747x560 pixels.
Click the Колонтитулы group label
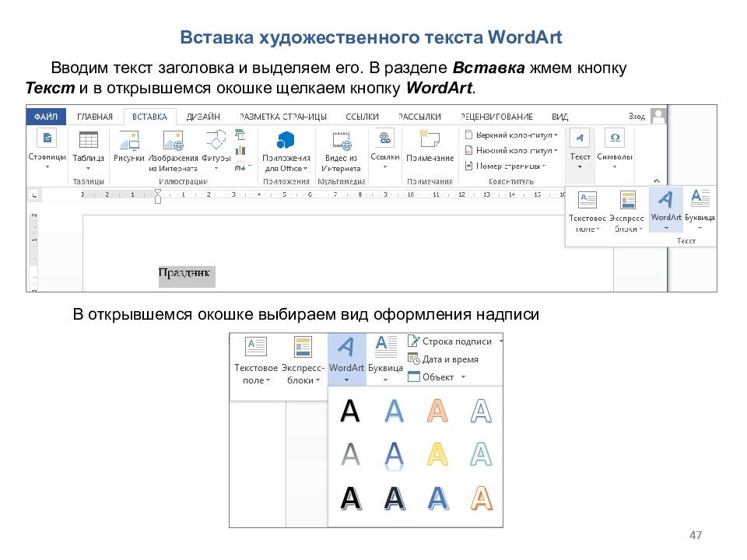[x=511, y=181]
